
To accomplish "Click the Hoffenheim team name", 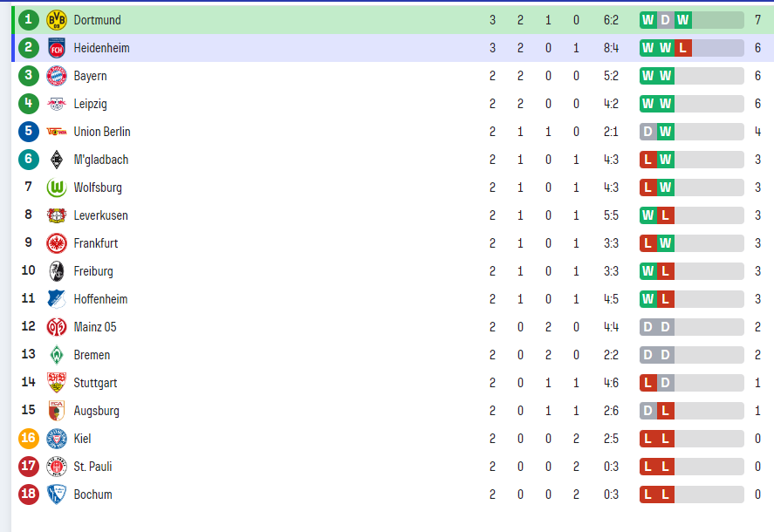I will click(100, 299).
